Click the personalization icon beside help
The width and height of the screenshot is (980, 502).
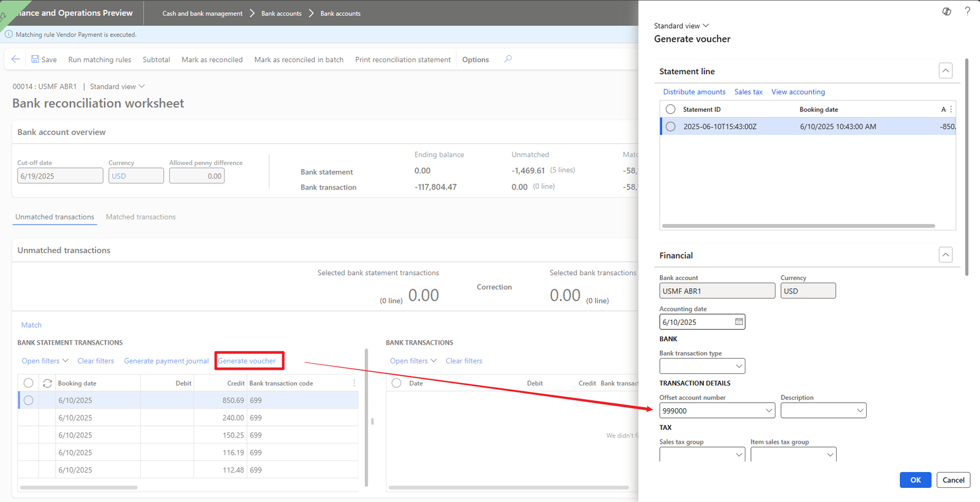click(946, 11)
